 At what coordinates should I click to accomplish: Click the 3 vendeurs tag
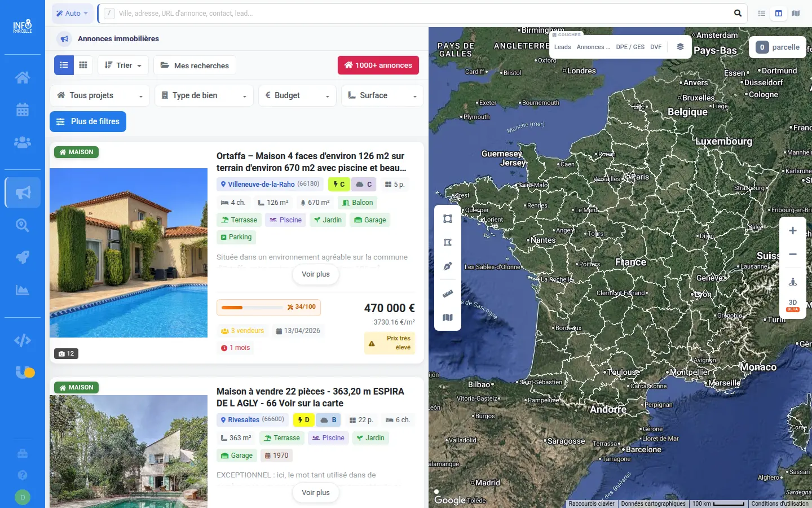tap(242, 331)
